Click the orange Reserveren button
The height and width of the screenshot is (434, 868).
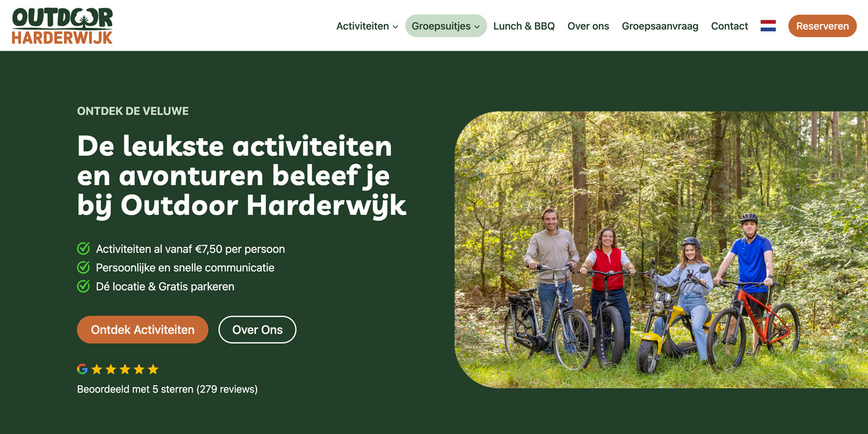click(x=822, y=26)
